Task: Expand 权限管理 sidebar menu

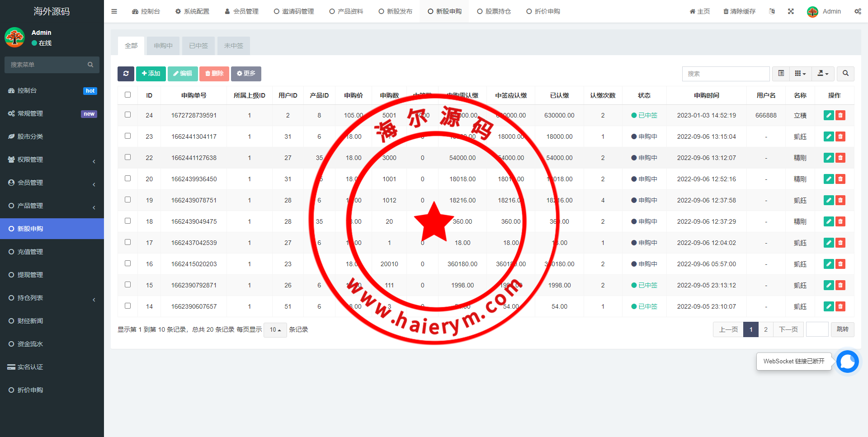Action: [x=52, y=160]
